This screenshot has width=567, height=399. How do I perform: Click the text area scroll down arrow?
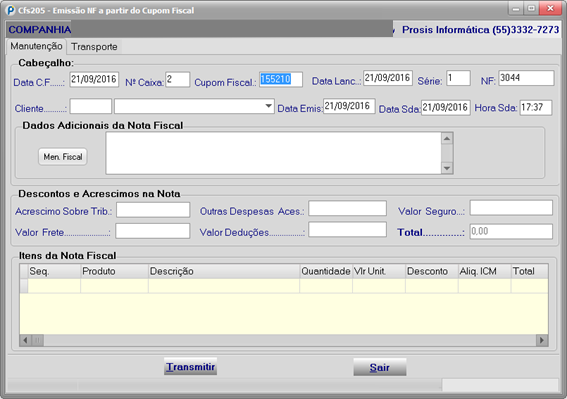(447, 168)
